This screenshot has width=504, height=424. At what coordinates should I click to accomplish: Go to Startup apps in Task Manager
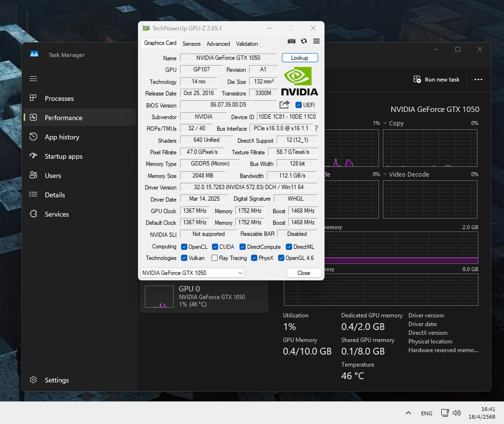pos(80,156)
